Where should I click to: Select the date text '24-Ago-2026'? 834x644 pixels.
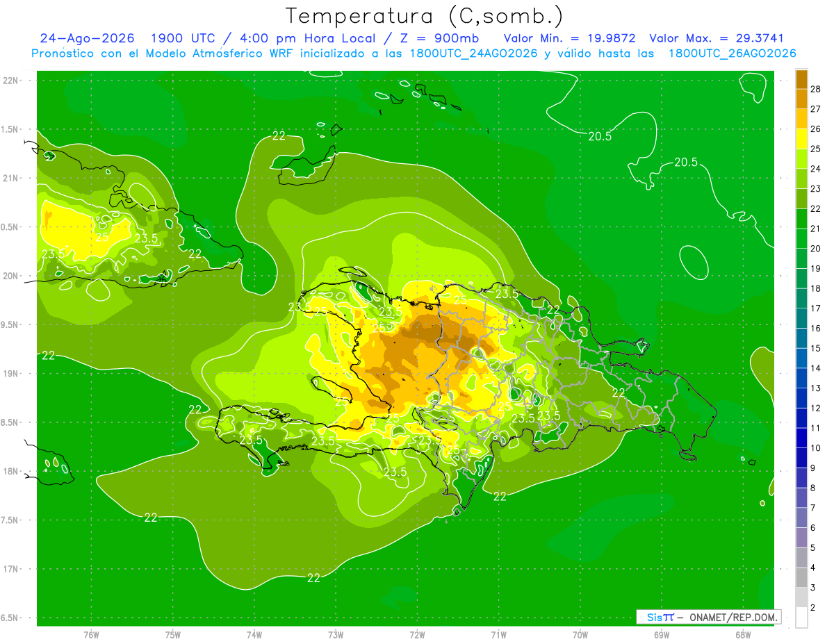coord(87,38)
